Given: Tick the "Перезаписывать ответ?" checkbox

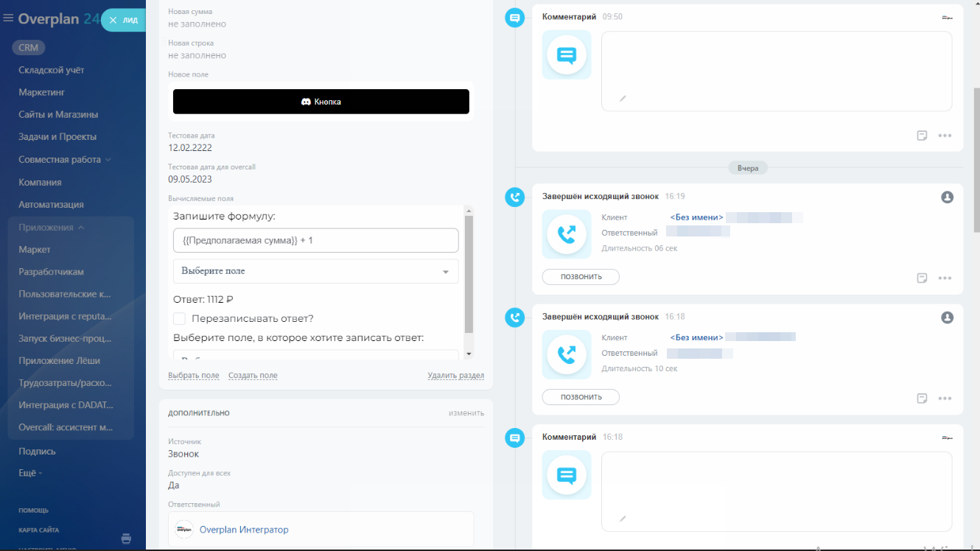Looking at the screenshot, I should (x=179, y=319).
